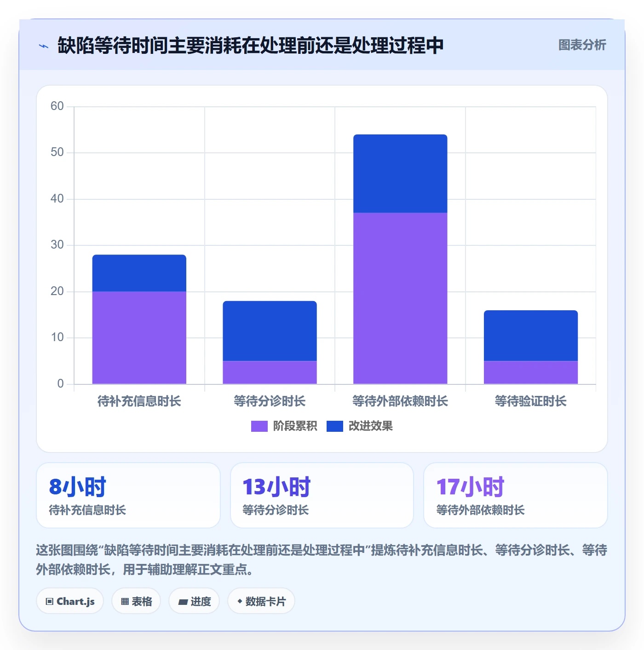
Task: Click the 等待分诊时长 x-axis label
Action: click(270, 401)
